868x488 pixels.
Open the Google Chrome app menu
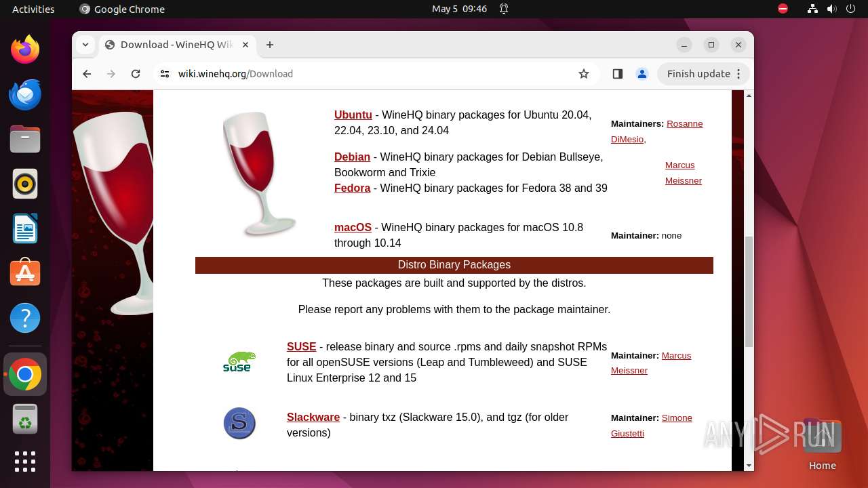(122, 9)
